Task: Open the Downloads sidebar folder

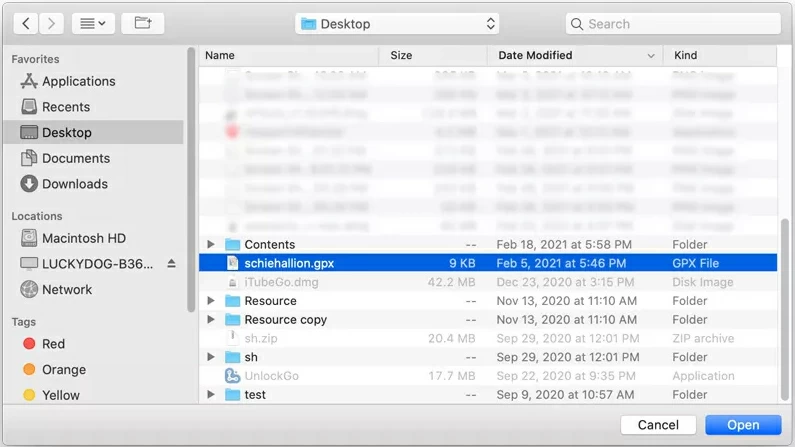Action: 74,184
